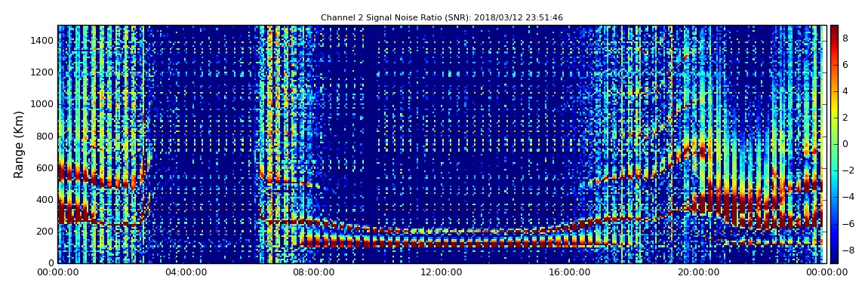Click the colorbar label 2

845,118
